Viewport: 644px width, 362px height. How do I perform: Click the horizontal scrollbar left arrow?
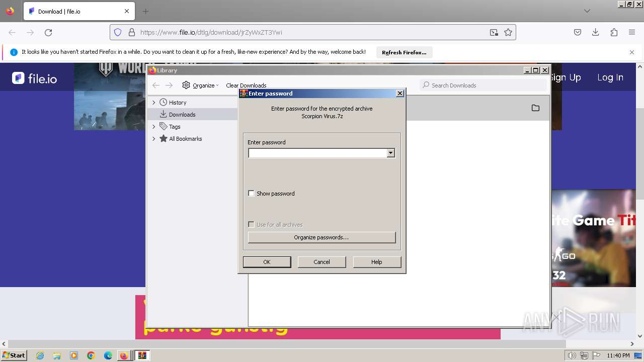tap(4, 344)
